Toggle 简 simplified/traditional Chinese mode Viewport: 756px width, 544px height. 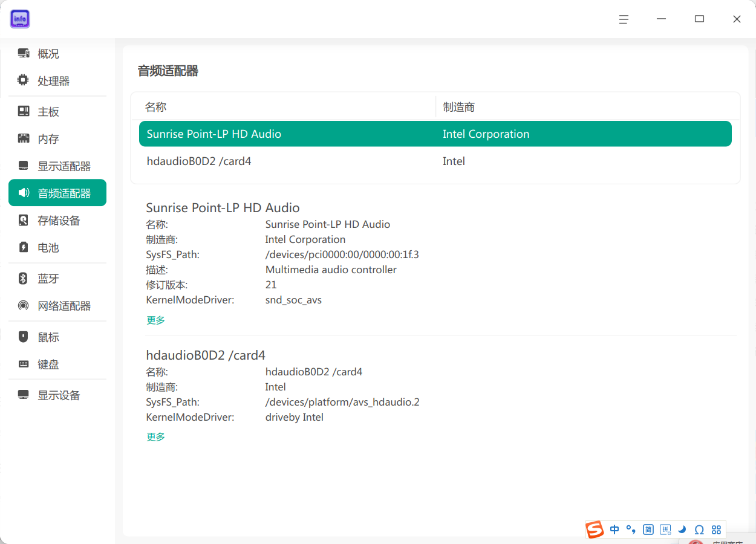pos(648,529)
